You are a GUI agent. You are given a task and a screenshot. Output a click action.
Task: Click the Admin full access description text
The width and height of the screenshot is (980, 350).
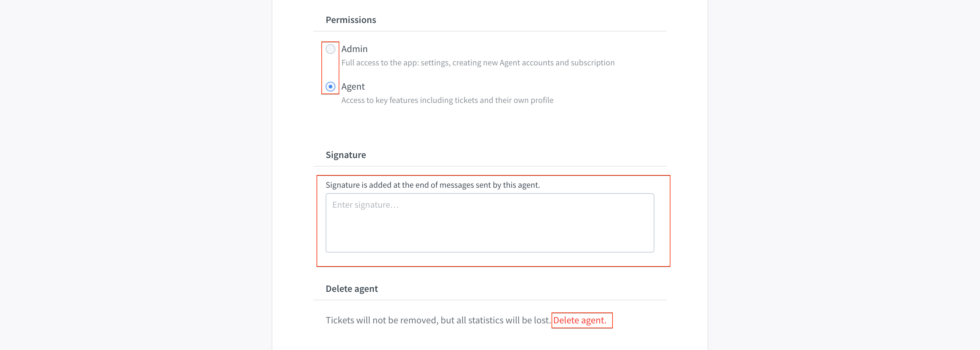tap(478, 63)
